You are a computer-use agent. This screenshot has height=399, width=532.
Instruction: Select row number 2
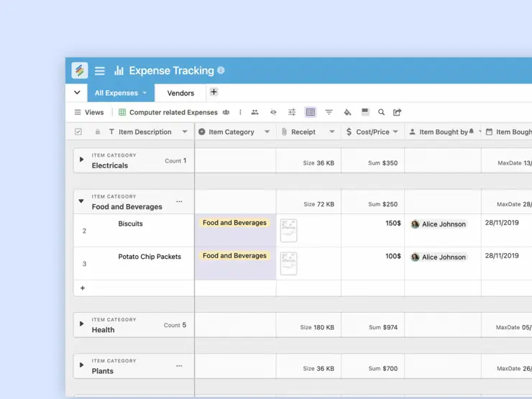coord(84,231)
